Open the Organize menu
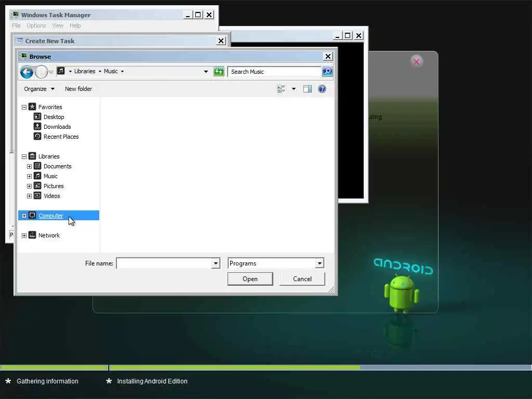This screenshot has height=399, width=532. click(x=39, y=89)
